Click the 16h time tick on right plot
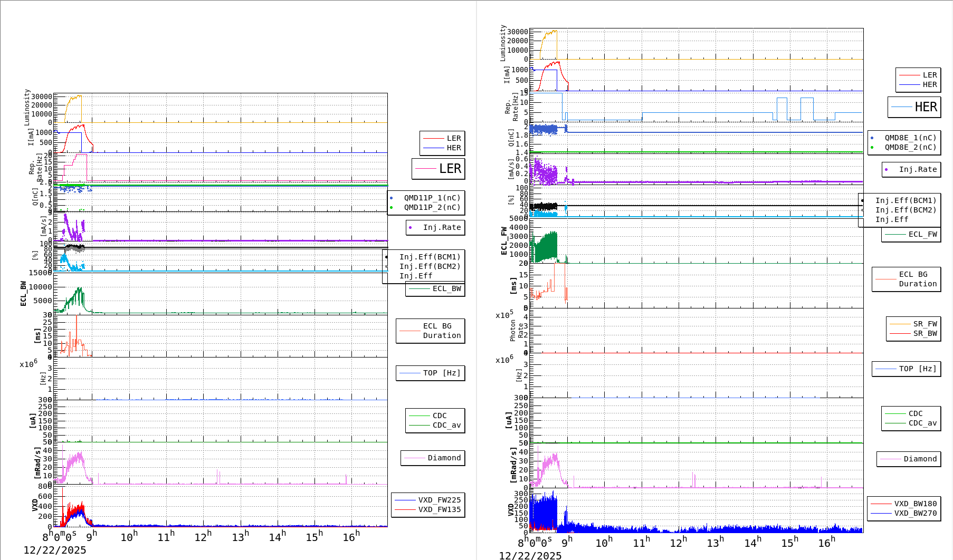Screen dimensions: 953x560 click(x=826, y=542)
